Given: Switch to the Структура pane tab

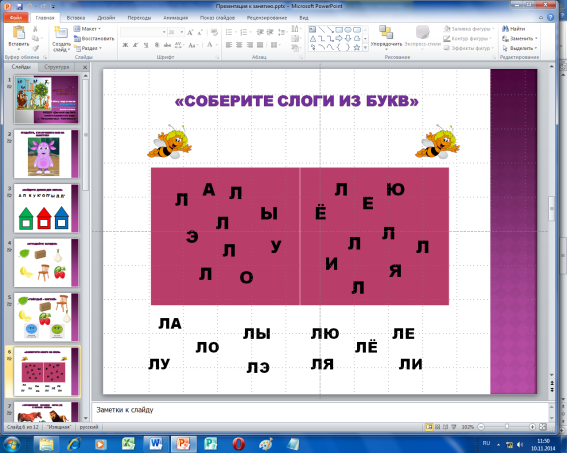Looking at the screenshot, I should point(56,67).
